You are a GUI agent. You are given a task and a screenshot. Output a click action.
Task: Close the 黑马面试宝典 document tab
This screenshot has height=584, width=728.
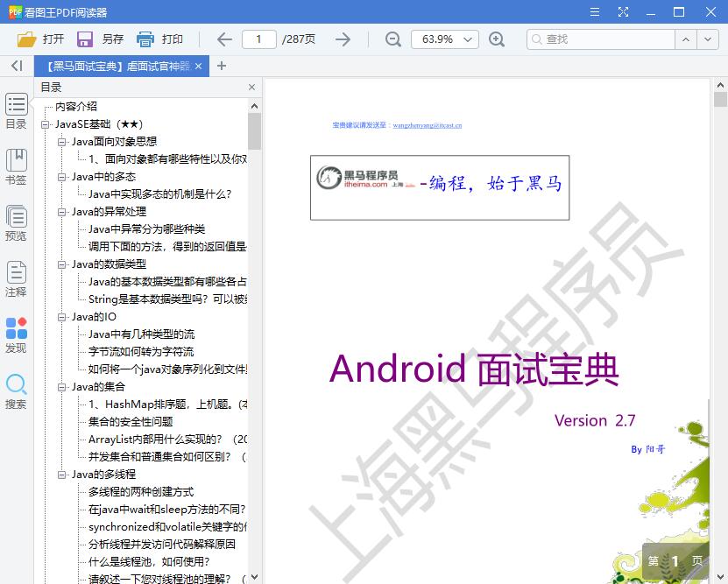[x=198, y=67]
